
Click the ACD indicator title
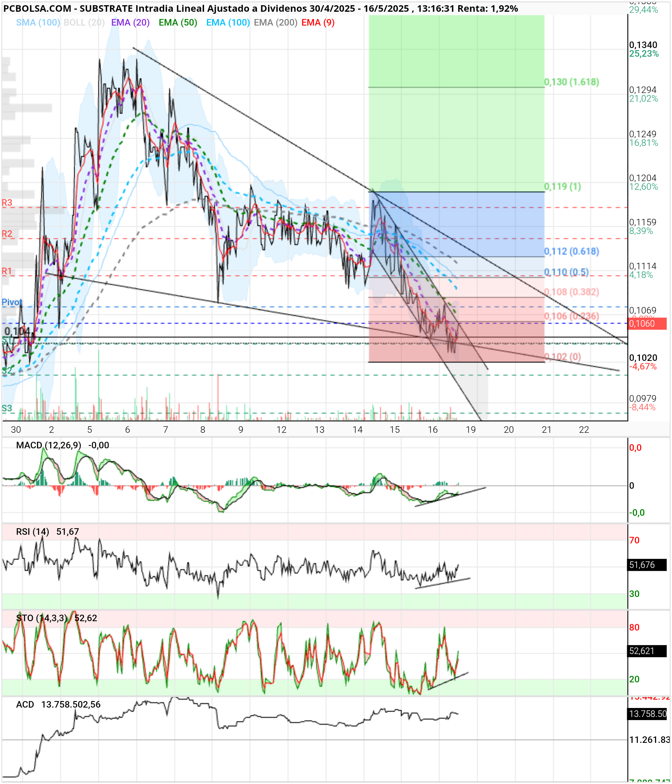pyautogui.click(x=25, y=704)
